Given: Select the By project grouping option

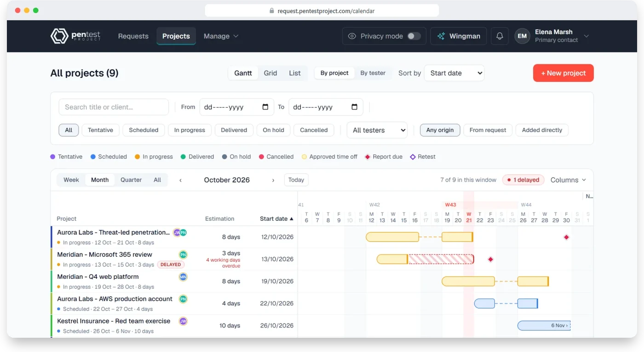Looking at the screenshot, I should (x=334, y=73).
